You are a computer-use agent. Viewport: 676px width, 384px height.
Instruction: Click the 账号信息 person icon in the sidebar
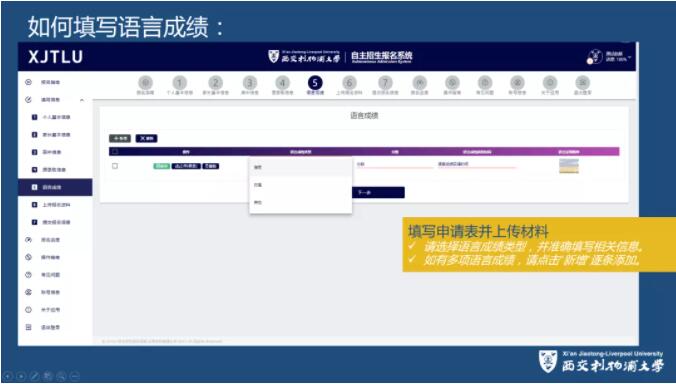[x=28, y=292]
